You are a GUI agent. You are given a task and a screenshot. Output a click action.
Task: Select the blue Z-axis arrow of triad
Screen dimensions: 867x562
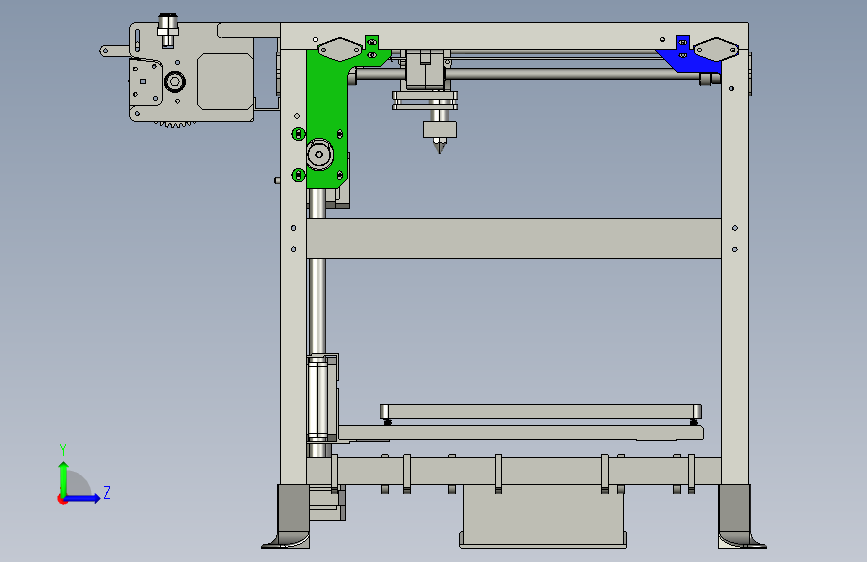[83, 498]
